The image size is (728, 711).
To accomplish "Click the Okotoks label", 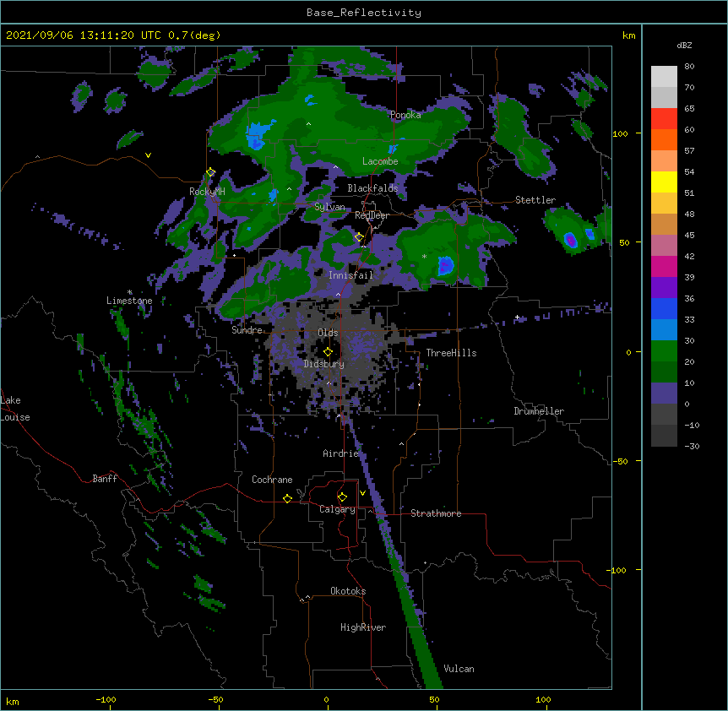I will tap(348, 591).
